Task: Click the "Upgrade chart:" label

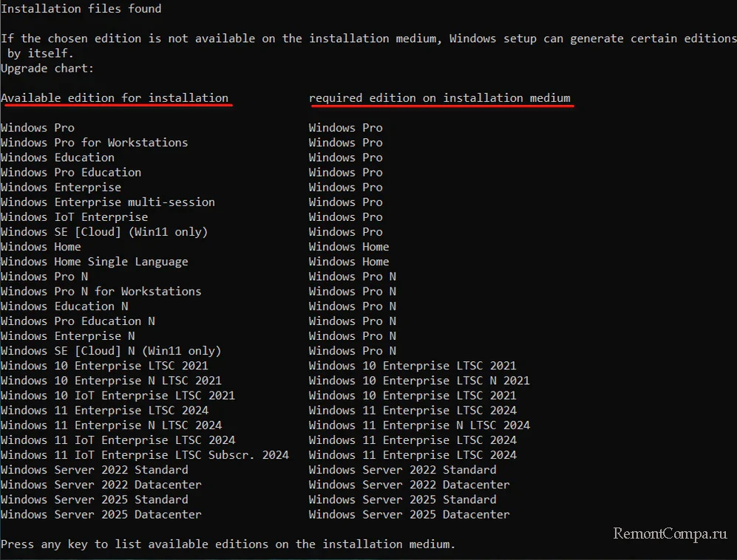Action: coord(47,68)
